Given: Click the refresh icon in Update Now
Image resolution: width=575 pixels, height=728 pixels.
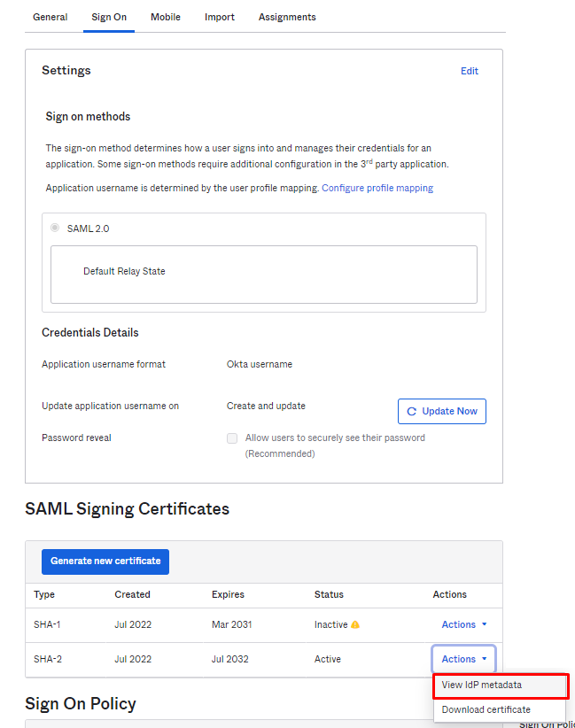Looking at the screenshot, I should pos(412,411).
